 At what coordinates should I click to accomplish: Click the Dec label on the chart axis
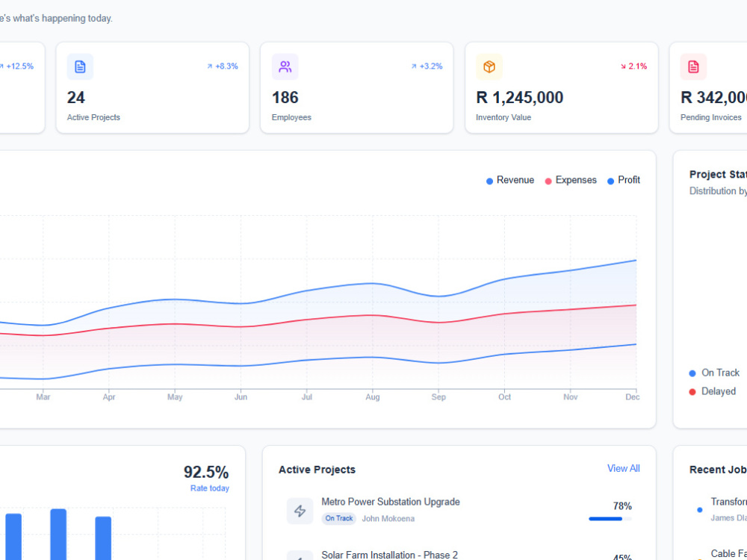point(632,397)
